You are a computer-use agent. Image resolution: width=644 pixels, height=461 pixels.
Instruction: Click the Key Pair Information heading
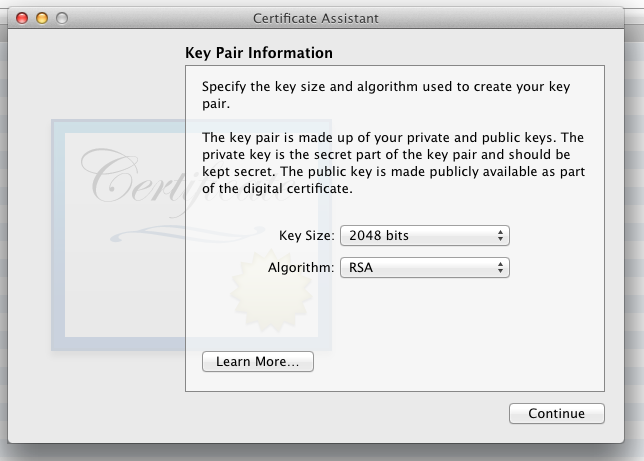[x=259, y=53]
